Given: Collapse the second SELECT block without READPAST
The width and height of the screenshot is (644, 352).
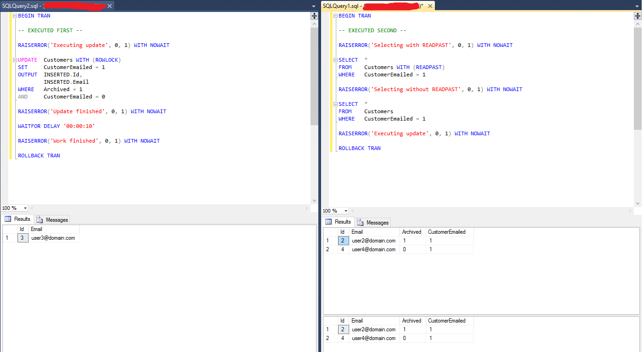Looking at the screenshot, I should [335, 104].
